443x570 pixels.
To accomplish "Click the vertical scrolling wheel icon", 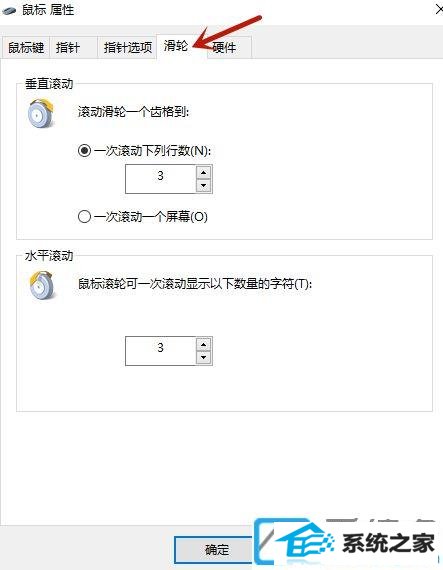I will pos(41,113).
